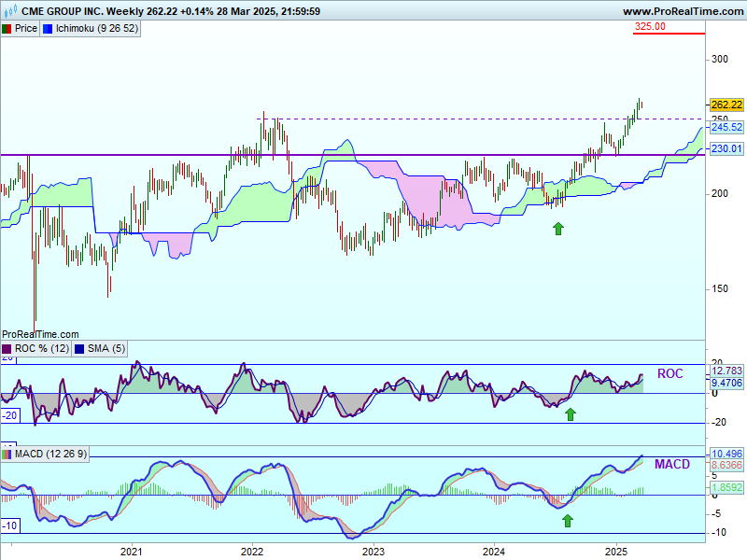
Task: Open the SMA (5) indicator label
Action: 104,349
